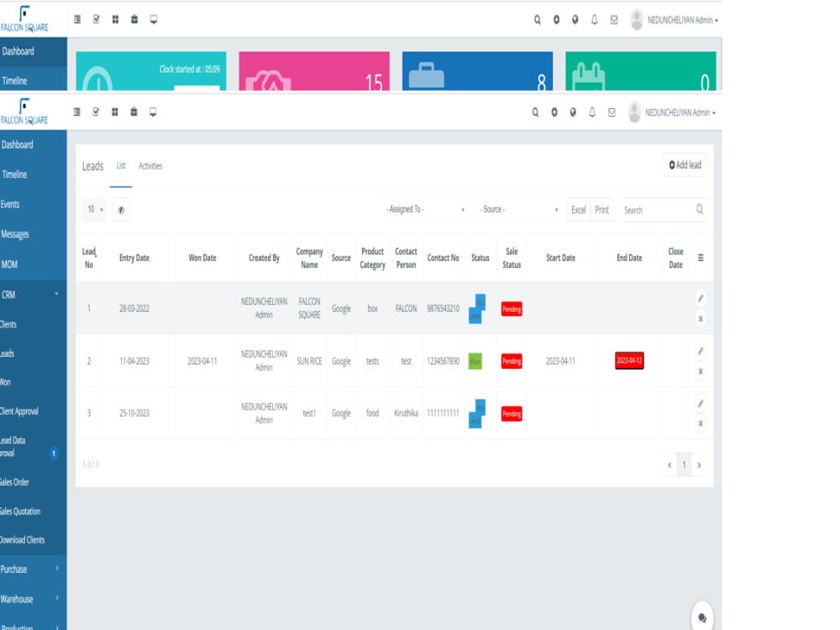Viewport: 840px width, 630px height.
Task: Click the blue status block on lead 3
Action: (x=477, y=412)
